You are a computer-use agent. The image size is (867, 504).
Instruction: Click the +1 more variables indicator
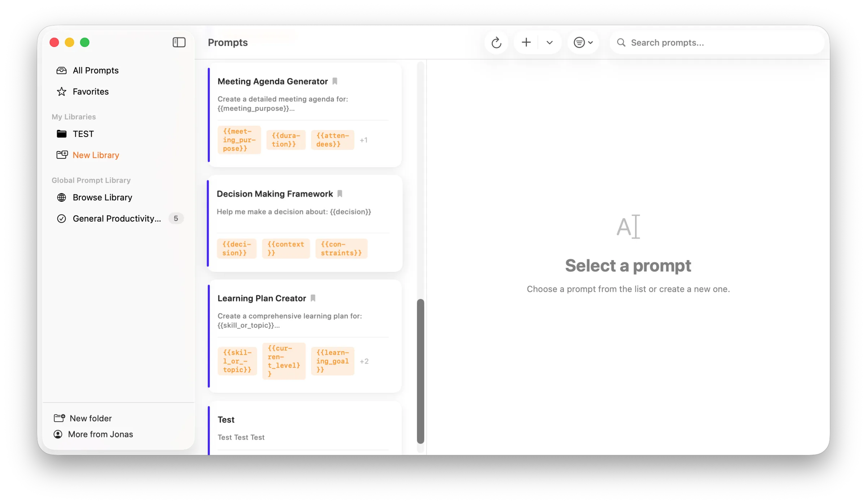[364, 140]
